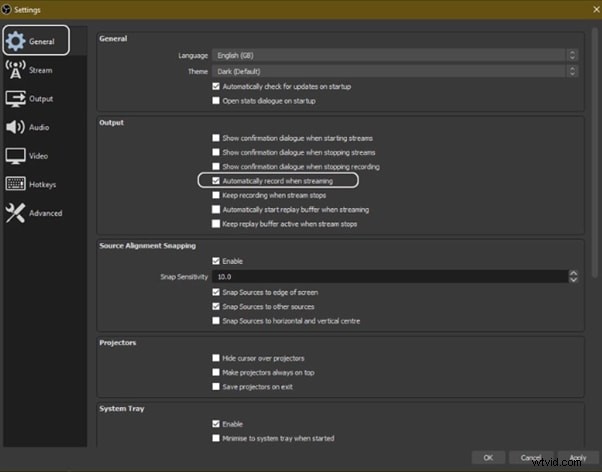
Task: Disable automatically record when streaming
Action: pyautogui.click(x=216, y=181)
